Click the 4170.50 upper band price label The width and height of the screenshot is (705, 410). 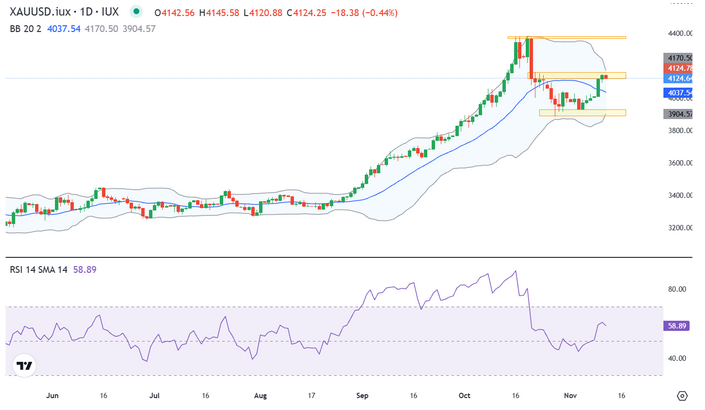click(x=678, y=58)
